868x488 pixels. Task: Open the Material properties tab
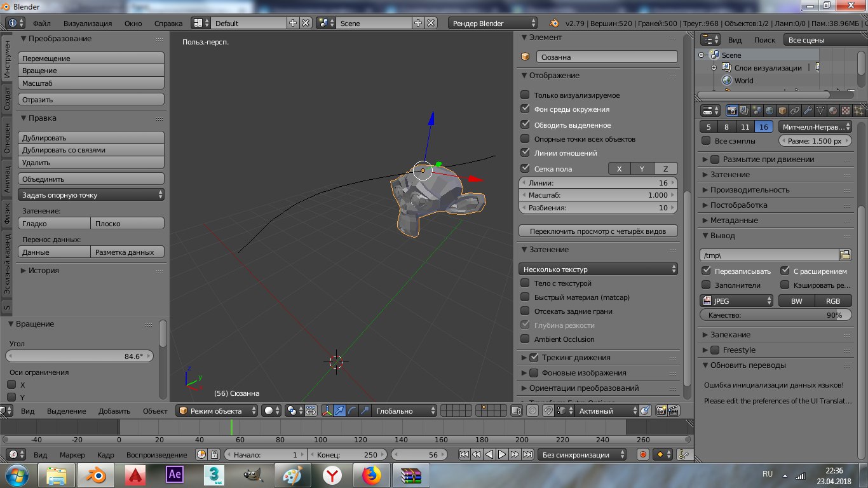(x=833, y=111)
